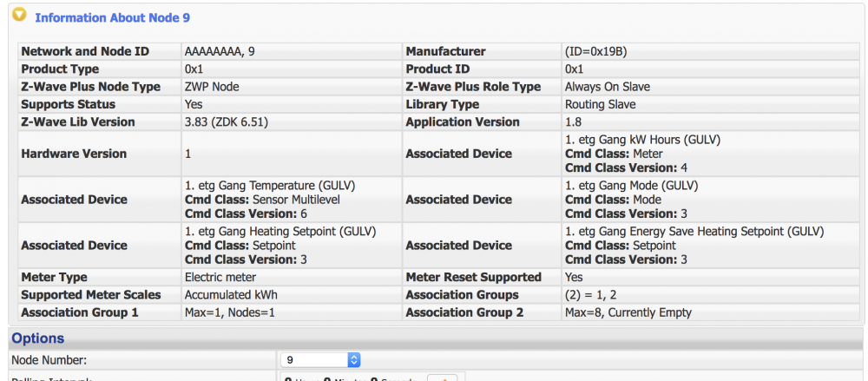Click the Association Group 2 value cell

pos(628,312)
